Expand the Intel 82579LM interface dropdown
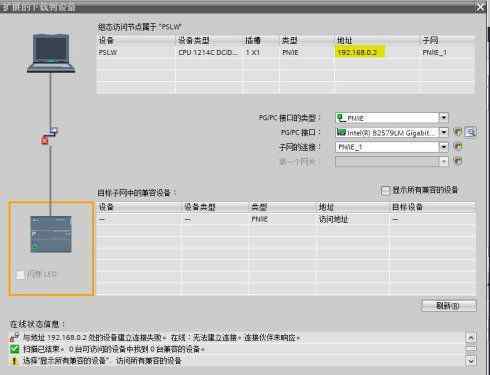 click(x=444, y=132)
